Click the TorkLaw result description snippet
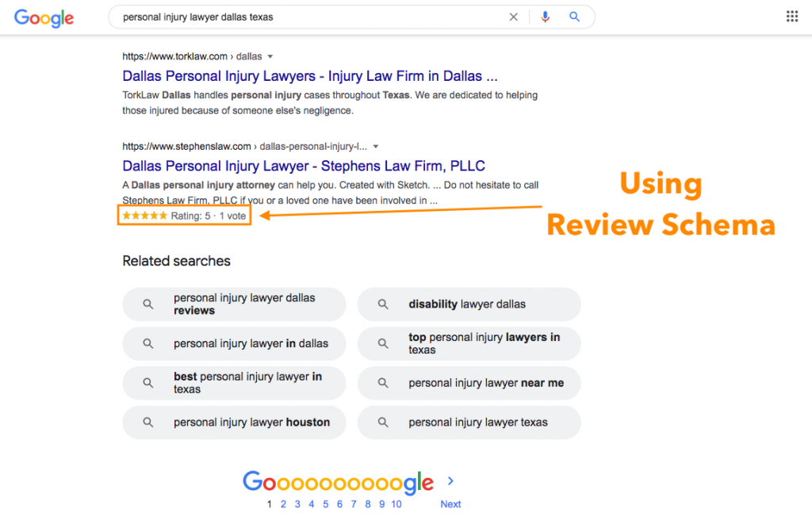Viewport: 812px width, 528px height. point(330,103)
